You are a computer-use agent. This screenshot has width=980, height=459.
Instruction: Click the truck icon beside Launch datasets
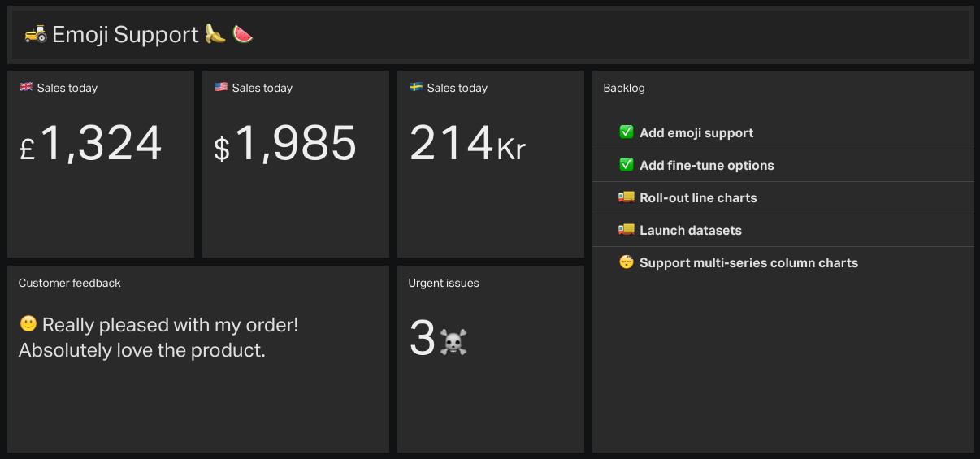click(x=627, y=230)
